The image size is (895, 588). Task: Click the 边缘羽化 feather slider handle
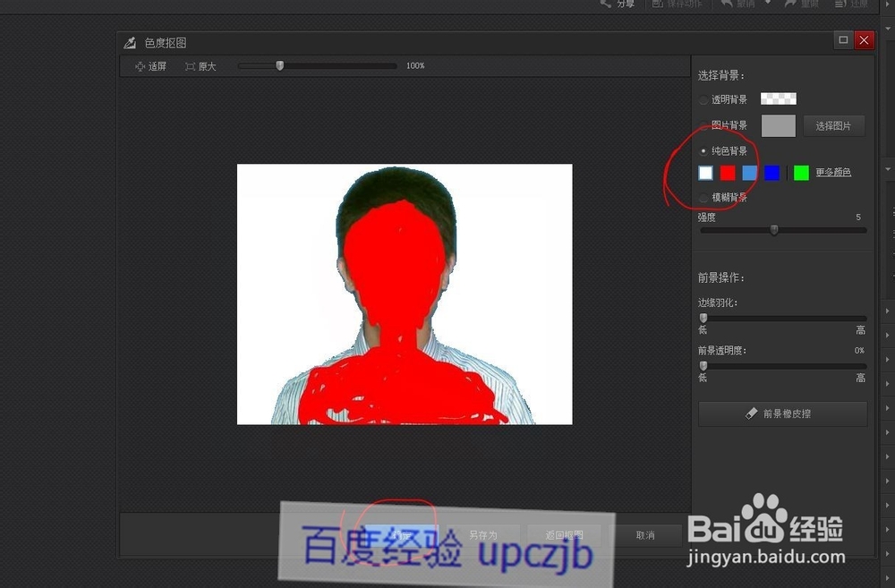tap(703, 318)
